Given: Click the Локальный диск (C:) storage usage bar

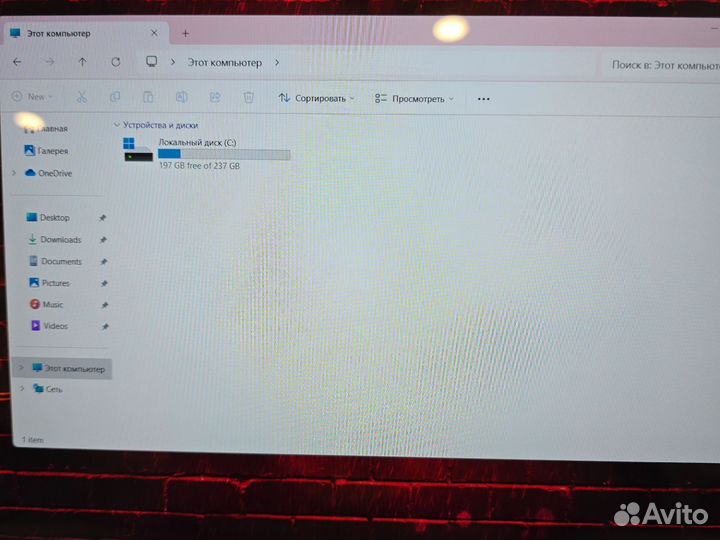Looking at the screenshot, I should [x=224, y=155].
